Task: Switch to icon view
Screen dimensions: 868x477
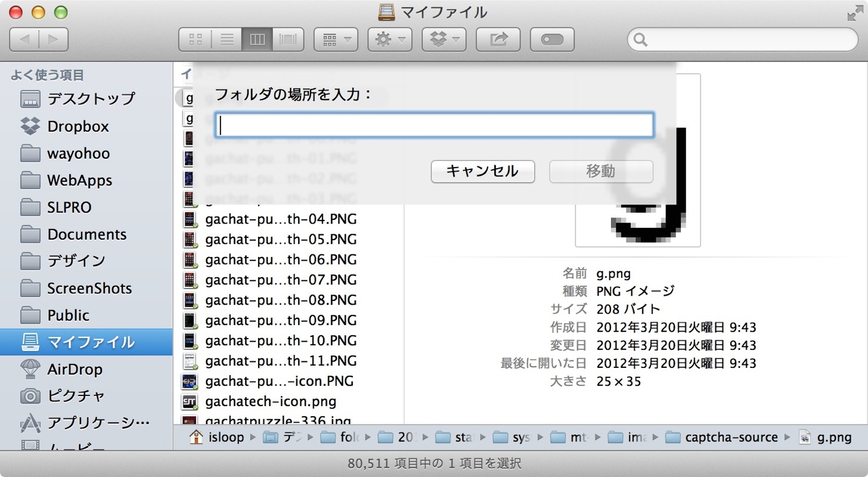Action: point(195,40)
